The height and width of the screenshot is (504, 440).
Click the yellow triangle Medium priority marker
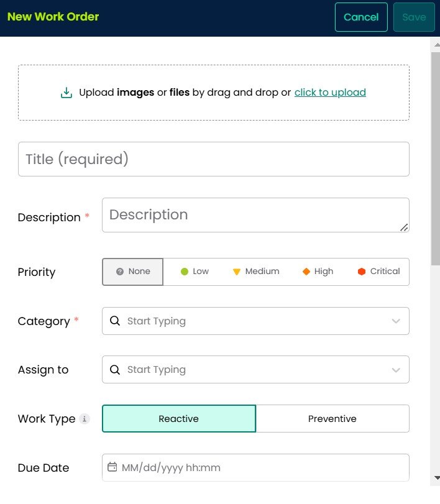coord(237,271)
